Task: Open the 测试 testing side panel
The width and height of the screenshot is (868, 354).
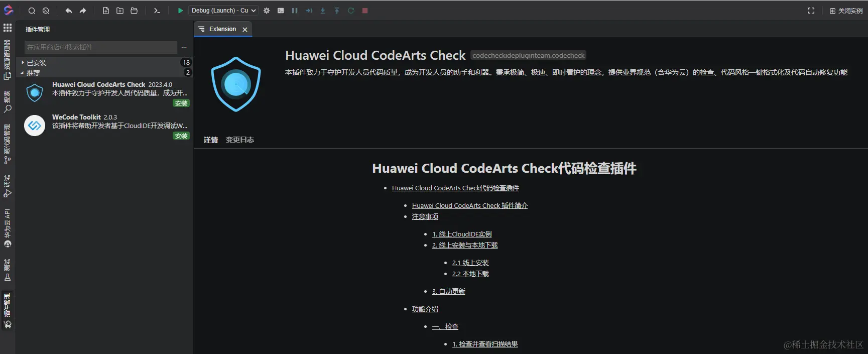Action: coord(8,270)
